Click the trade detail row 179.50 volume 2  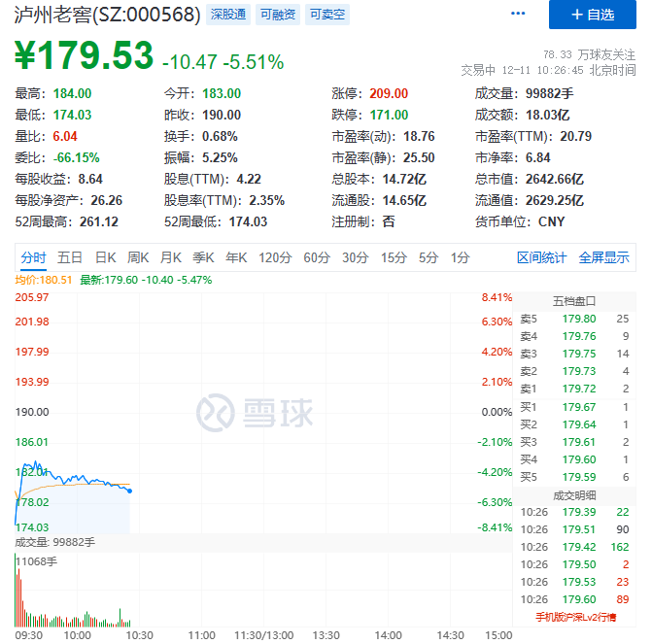pos(574,564)
